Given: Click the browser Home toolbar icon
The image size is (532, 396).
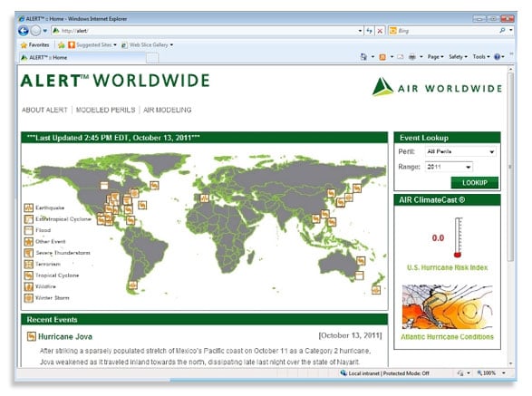Looking at the screenshot, I should 363,57.
